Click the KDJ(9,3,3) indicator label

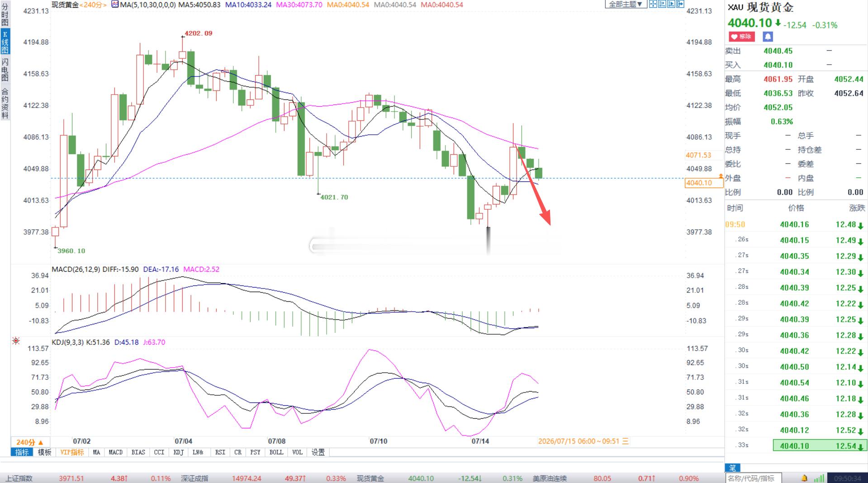pyautogui.click(x=67, y=342)
